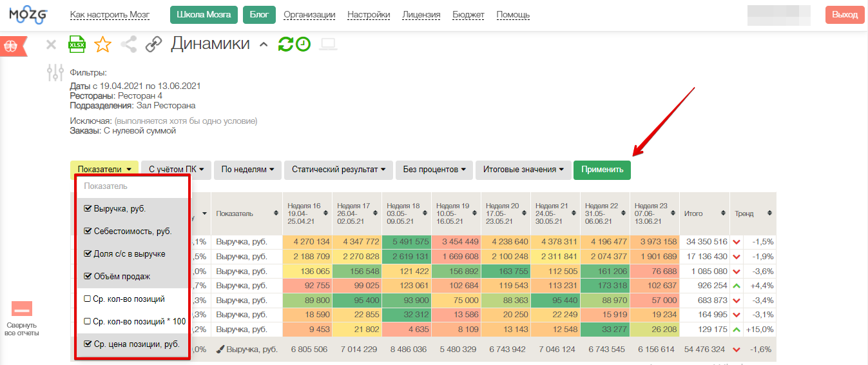
Task: Open the Итоговые значения dropdown
Action: tap(523, 170)
